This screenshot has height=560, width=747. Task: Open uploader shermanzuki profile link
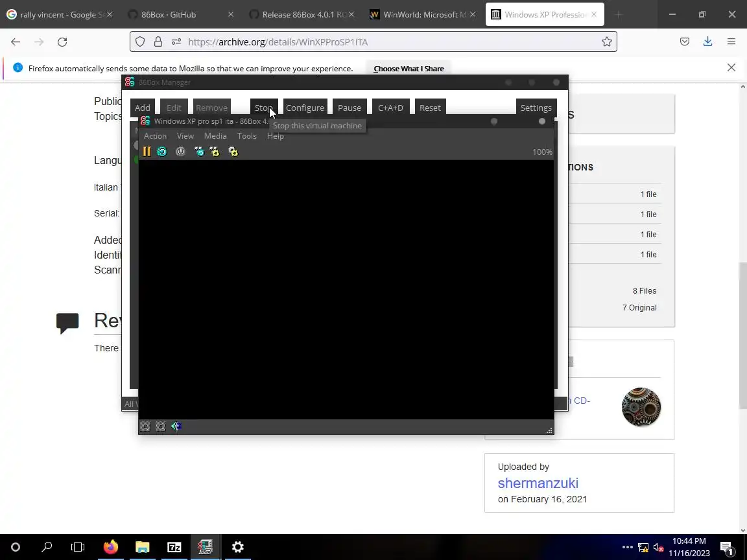pyautogui.click(x=538, y=483)
